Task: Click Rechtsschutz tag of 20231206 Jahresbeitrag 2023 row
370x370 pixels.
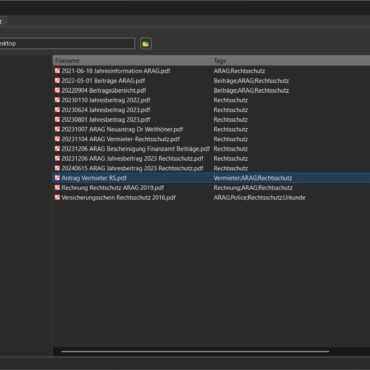Action: pos(231,158)
